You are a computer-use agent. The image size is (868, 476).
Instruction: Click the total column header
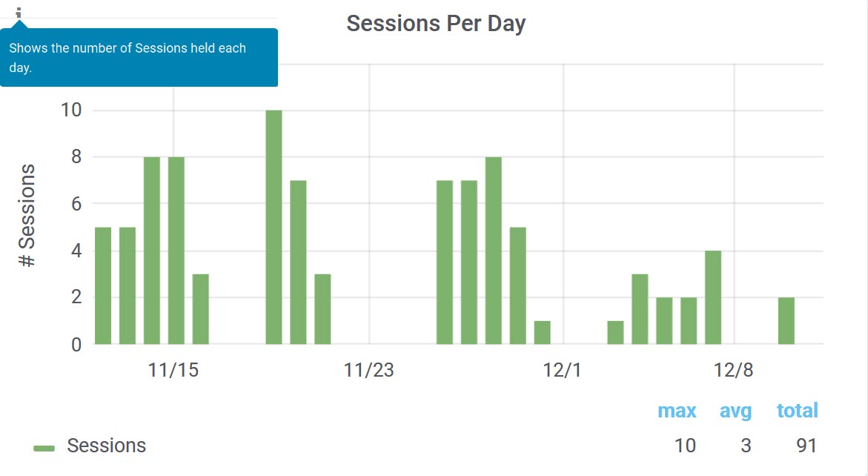[797, 411]
